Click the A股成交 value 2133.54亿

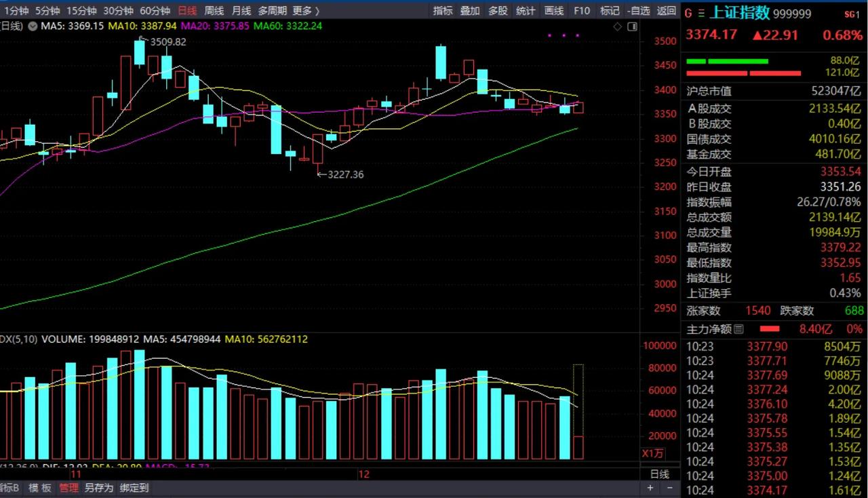click(835, 109)
